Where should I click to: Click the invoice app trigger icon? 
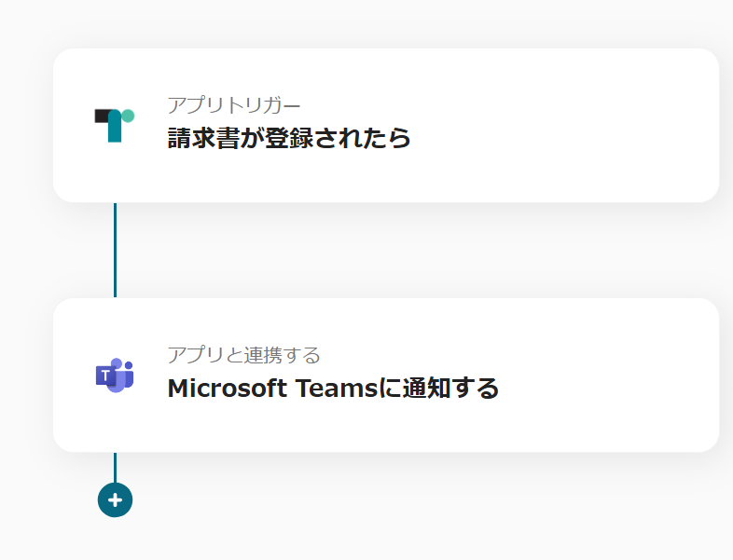click(114, 125)
